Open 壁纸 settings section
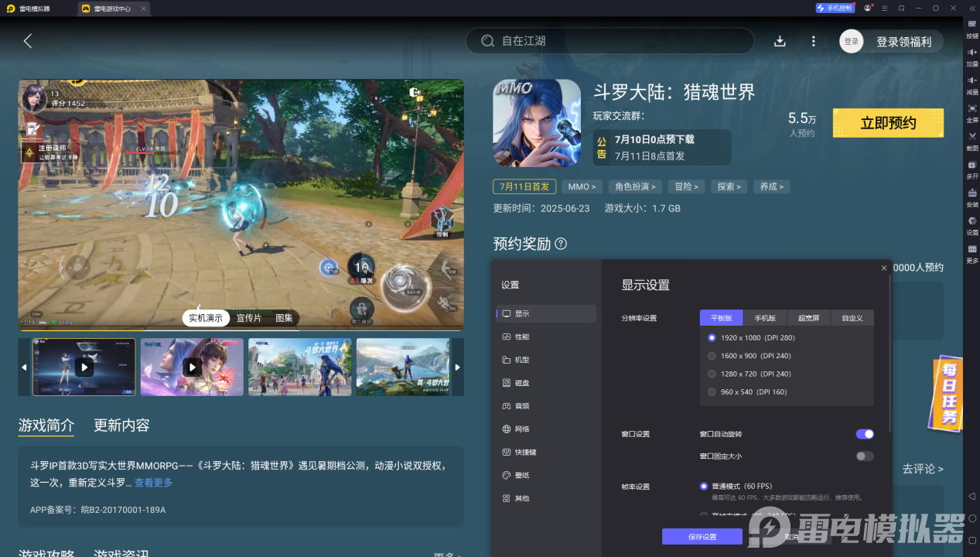The image size is (980, 557). (546, 475)
